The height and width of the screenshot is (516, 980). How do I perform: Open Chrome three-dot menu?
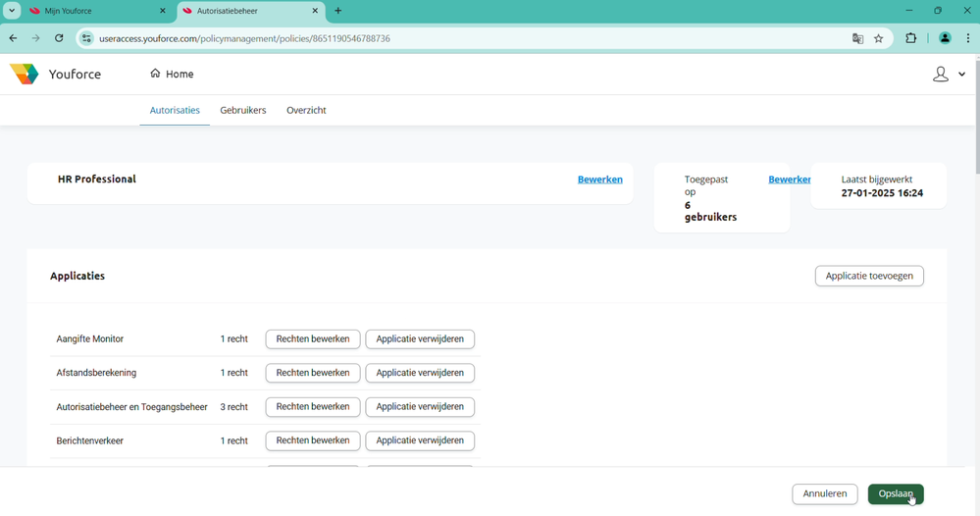(968, 38)
